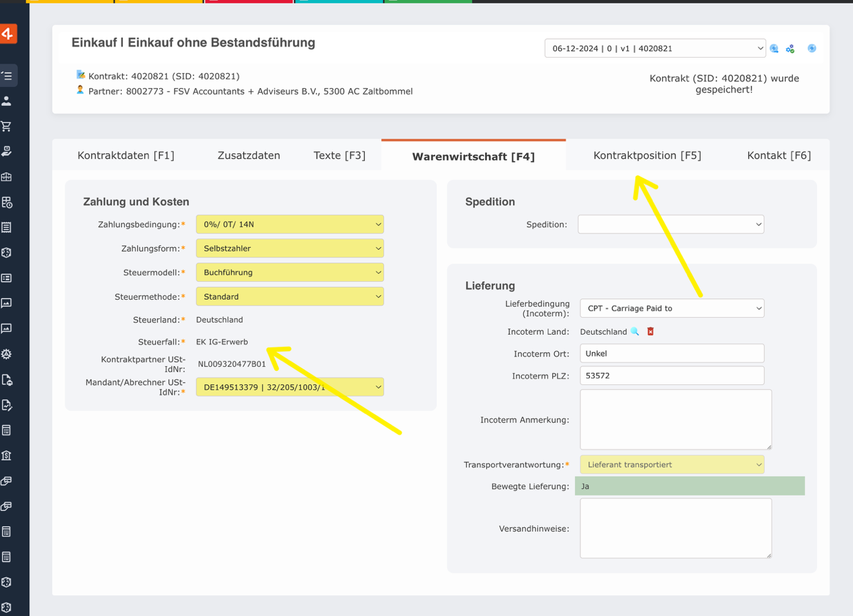Click the sidebar gear settings icon
The image size is (853, 616).
click(7, 354)
